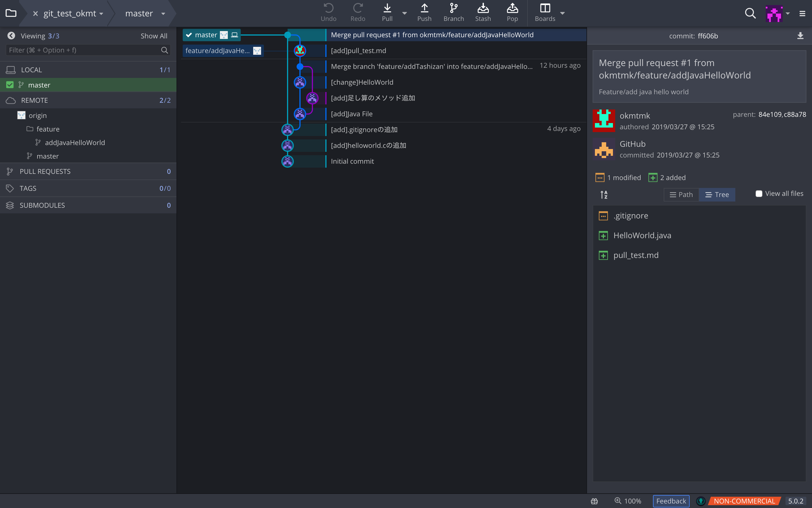Close the git_test_okmt repo tab
This screenshot has width=812, height=508.
[35, 14]
